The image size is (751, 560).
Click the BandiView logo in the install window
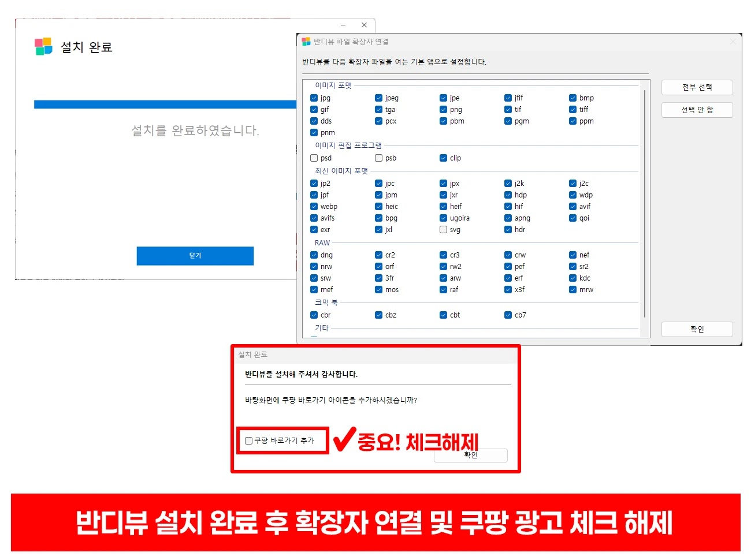[43, 47]
